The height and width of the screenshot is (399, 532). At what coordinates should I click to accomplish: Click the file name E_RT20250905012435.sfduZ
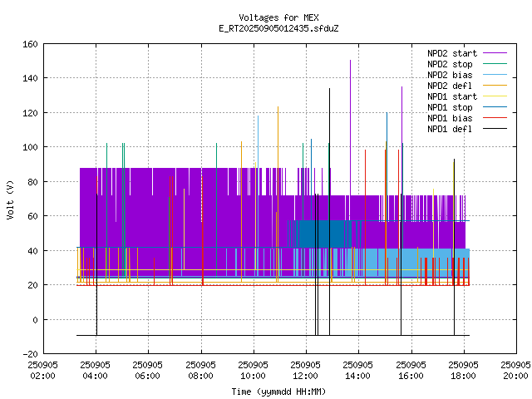tap(278, 28)
